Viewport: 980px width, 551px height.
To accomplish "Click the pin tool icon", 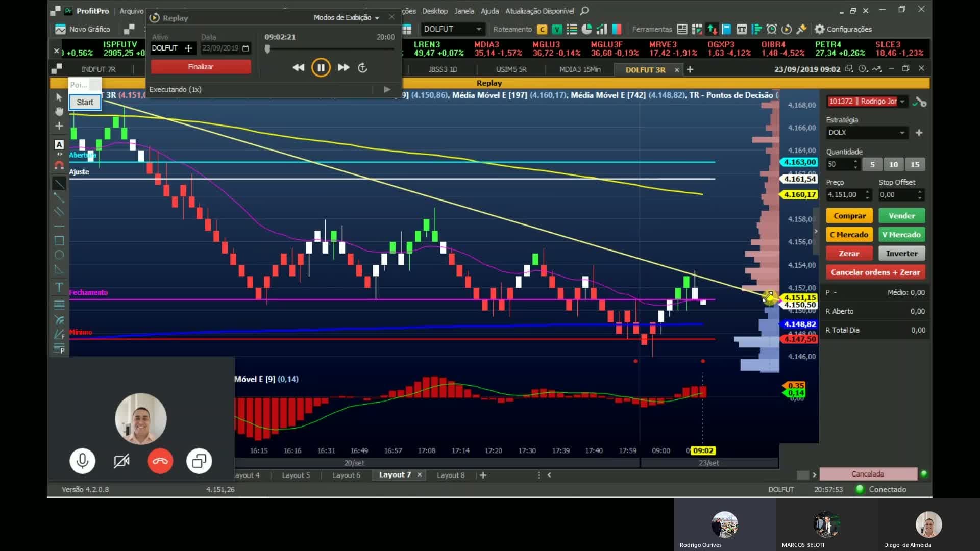I will (801, 30).
